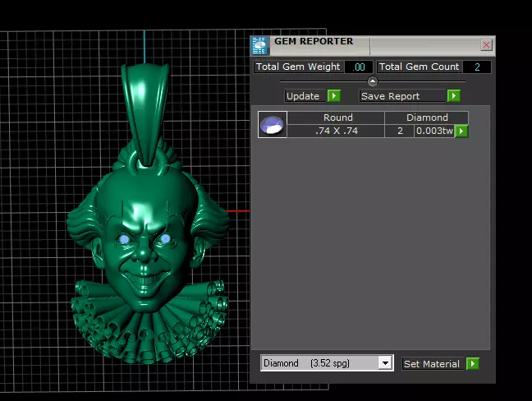532x401 pixels.
Task: Click the Total Gem Weight label
Action: [x=298, y=67]
